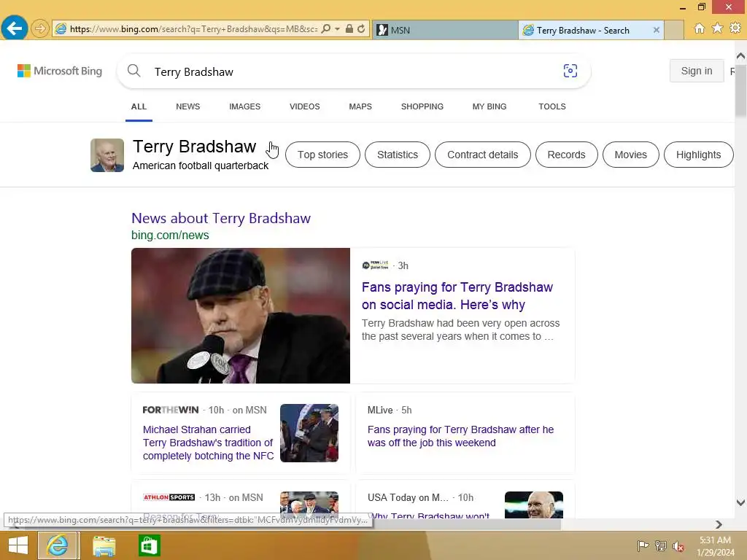Open the IMAGES tab
The width and height of the screenshot is (747, 560).
[x=244, y=106]
